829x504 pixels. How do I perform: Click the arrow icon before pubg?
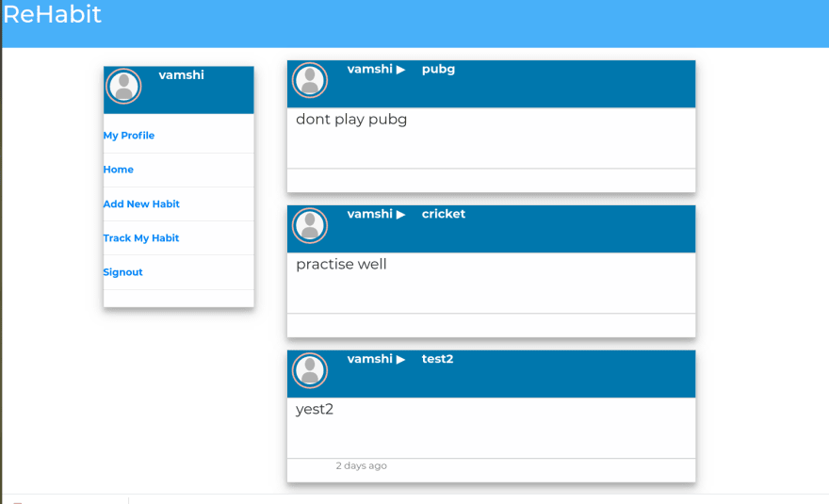(x=400, y=70)
